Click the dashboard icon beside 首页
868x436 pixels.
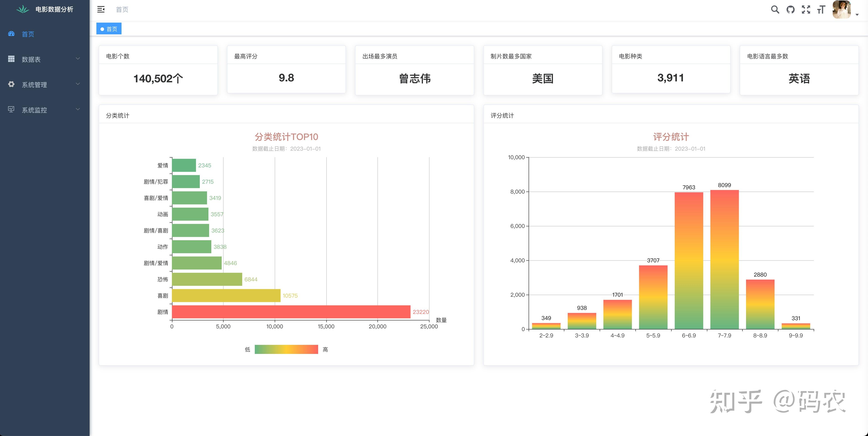[12, 34]
